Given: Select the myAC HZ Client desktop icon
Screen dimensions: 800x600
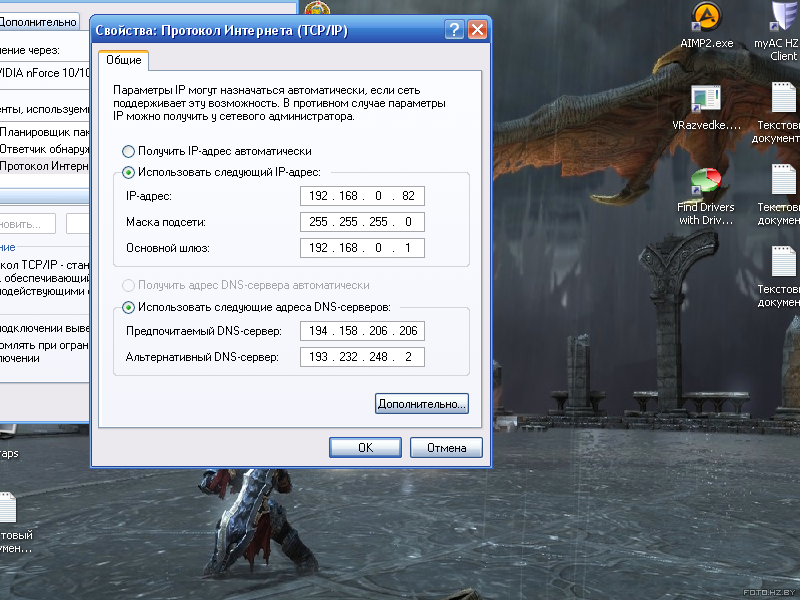Looking at the screenshot, I should 777,31.
